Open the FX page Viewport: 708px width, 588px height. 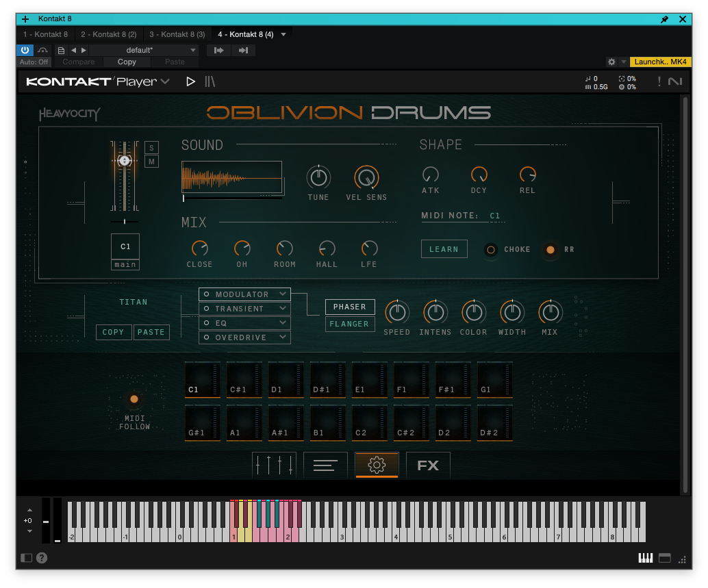tap(427, 465)
